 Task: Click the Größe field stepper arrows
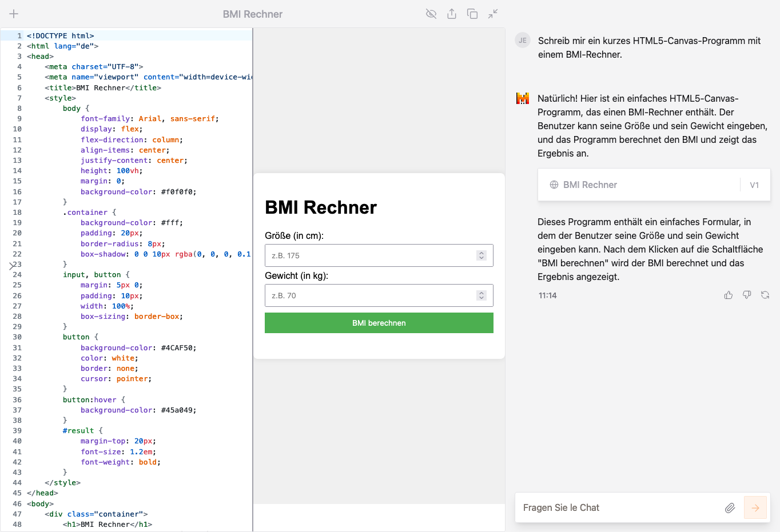(x=481, y=255)
